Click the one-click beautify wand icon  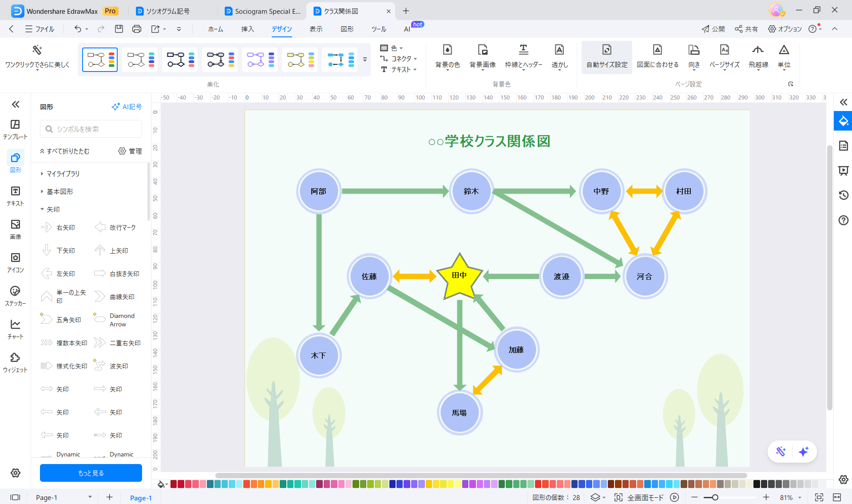pyautogui.click(x=37, y=50)
